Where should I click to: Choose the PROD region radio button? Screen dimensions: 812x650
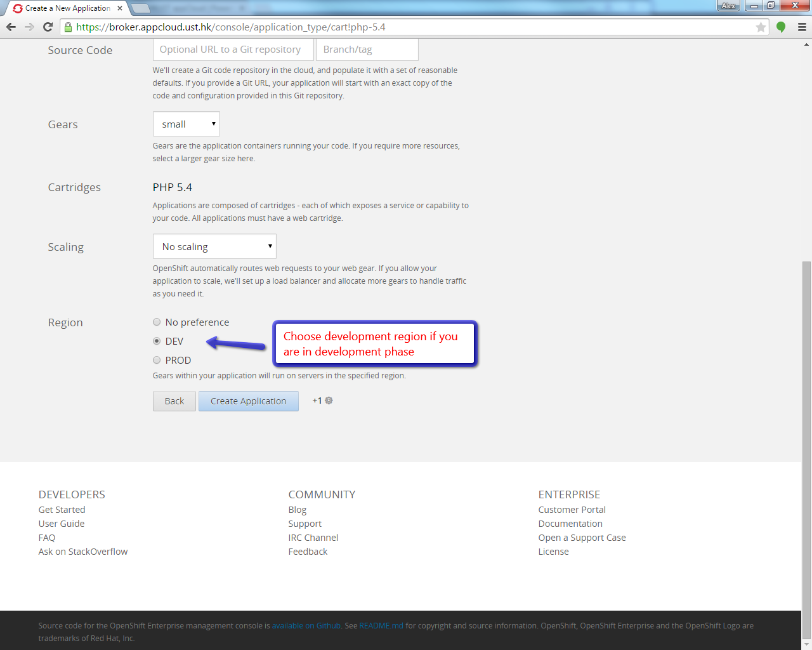tap(157, 361)
